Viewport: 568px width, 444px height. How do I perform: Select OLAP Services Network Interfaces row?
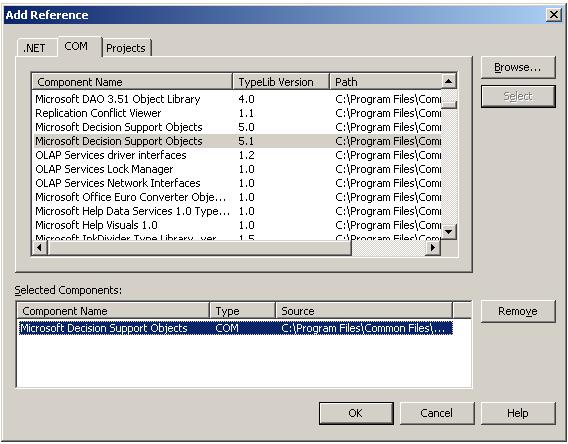pos(238,183)
